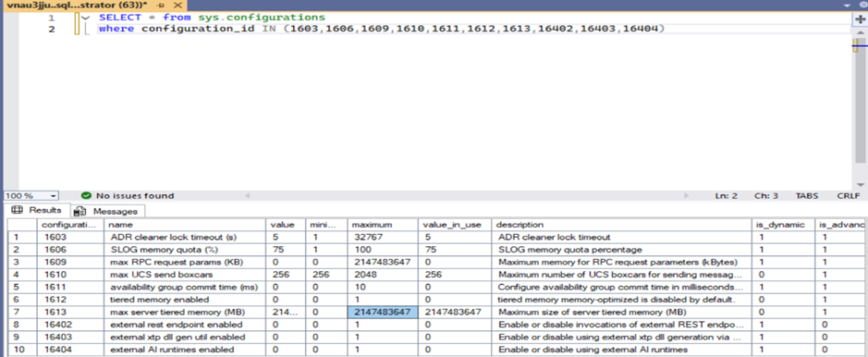
Task: Click sys.configurations in the query
Action: (x=262, y=18)
